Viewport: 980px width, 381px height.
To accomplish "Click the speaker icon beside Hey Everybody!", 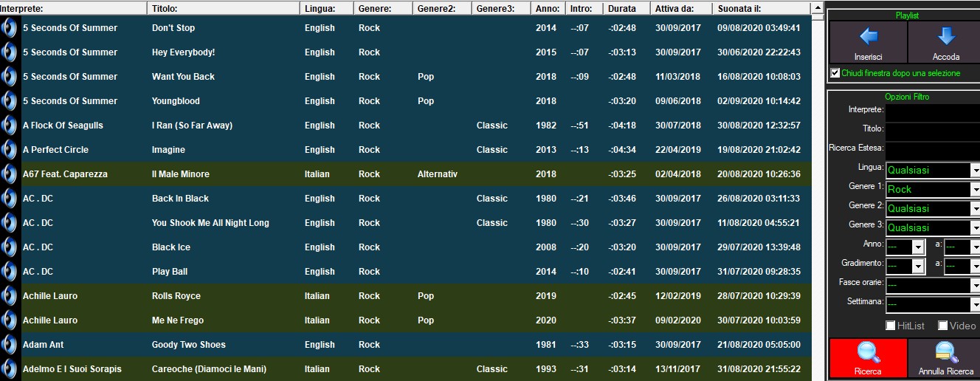I will pyautogui.click(x=10, y=52).
